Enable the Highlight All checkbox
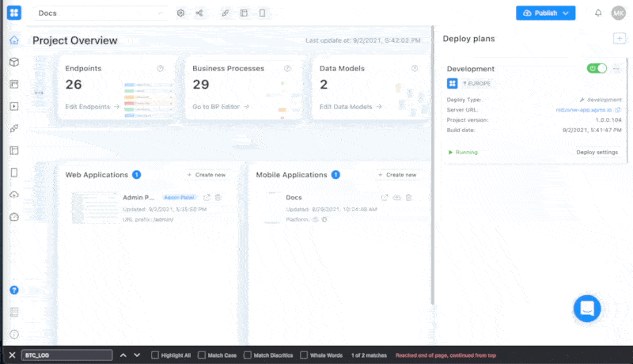633x364 pixels. point(155,355)
